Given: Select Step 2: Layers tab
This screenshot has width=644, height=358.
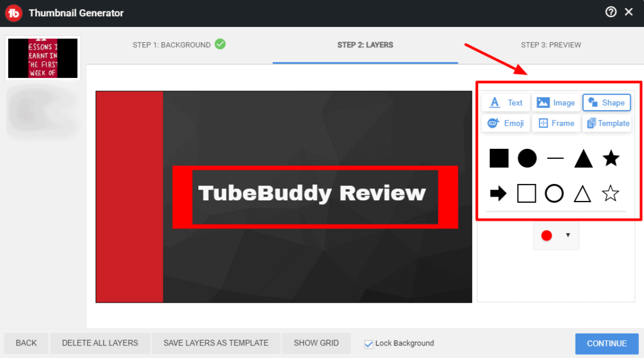Looking at the screenshot, I should pyautogui.click(x=365, y=45).
